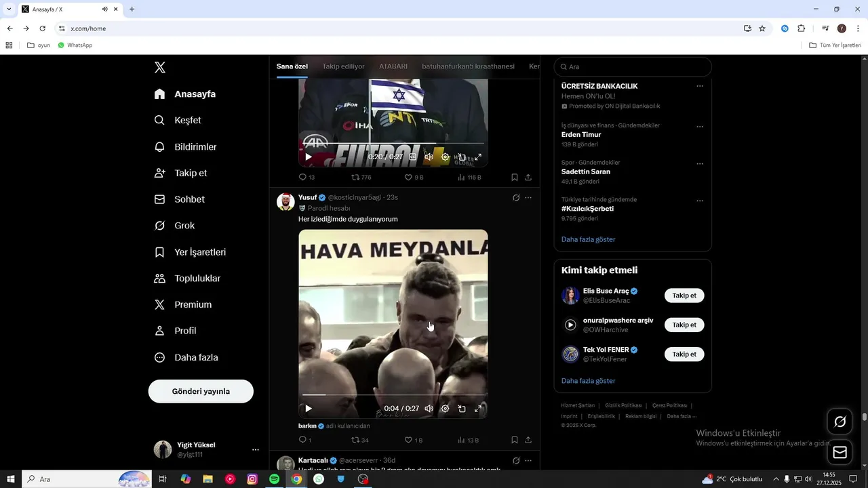Open floating Grok button
868x488 pixels.
[840, 422]
